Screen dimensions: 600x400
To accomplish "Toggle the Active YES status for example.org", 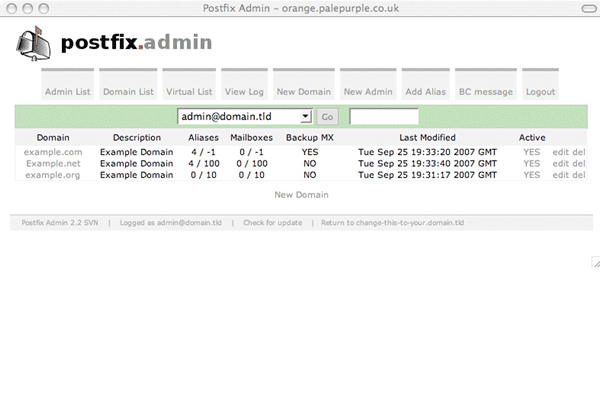I will pyautogui.click(x=531, y=174).
